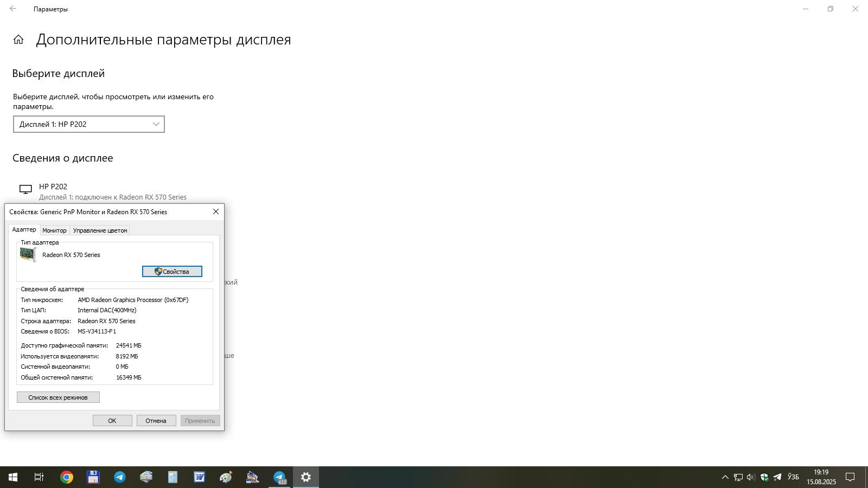868x488 pixels.
Task: Open Task View on the taskbar
Action: [x=39, y=477]
